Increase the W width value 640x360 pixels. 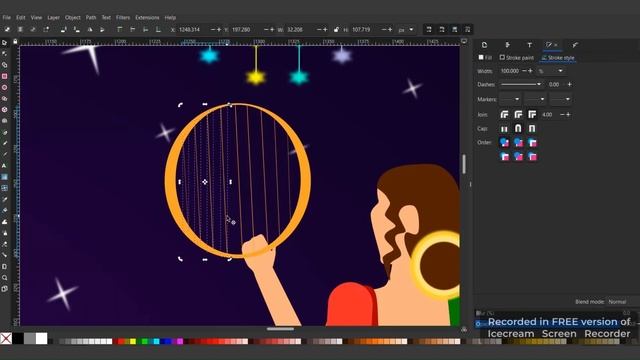pos(325,30)
